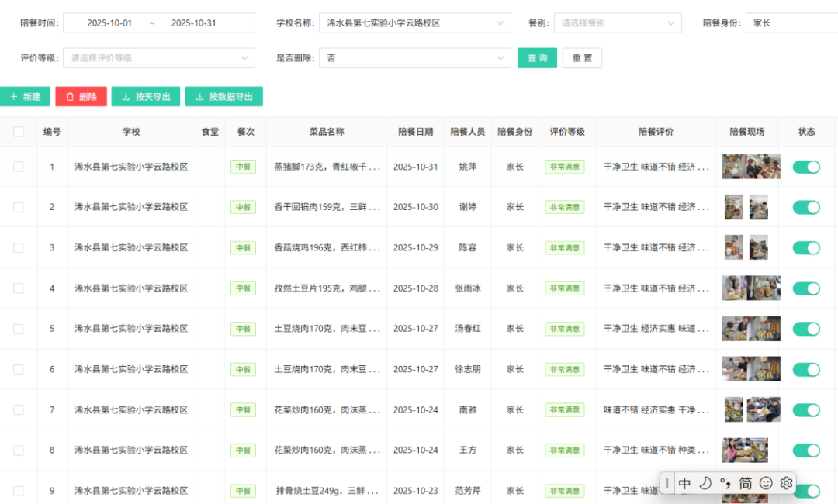838x504 pixels.
Task: Click the 陪餐日期 column header
Action: click(x=415, y=132)
